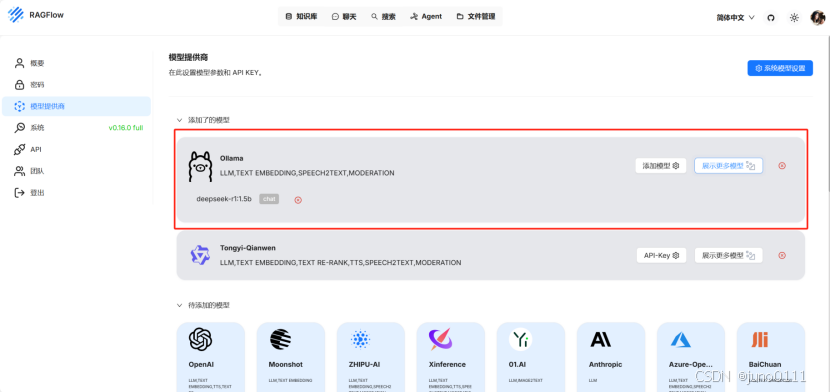
Task: Delete the Ollama provider red icon
Action: click(782, 166)
